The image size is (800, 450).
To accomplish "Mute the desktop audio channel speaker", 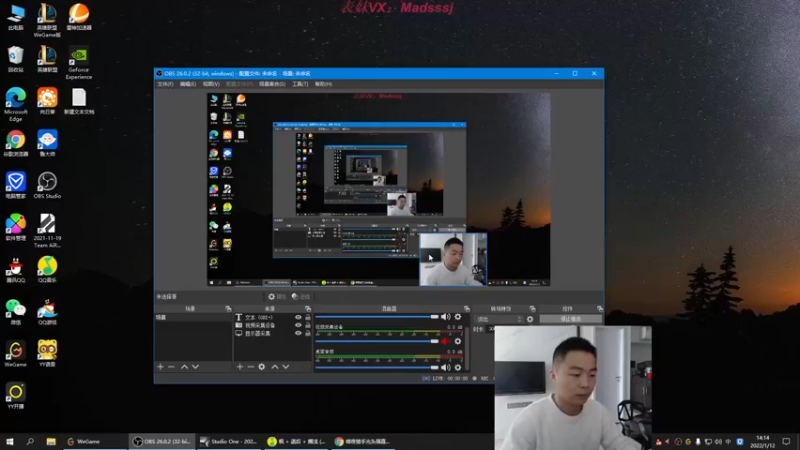I will 445,367.
